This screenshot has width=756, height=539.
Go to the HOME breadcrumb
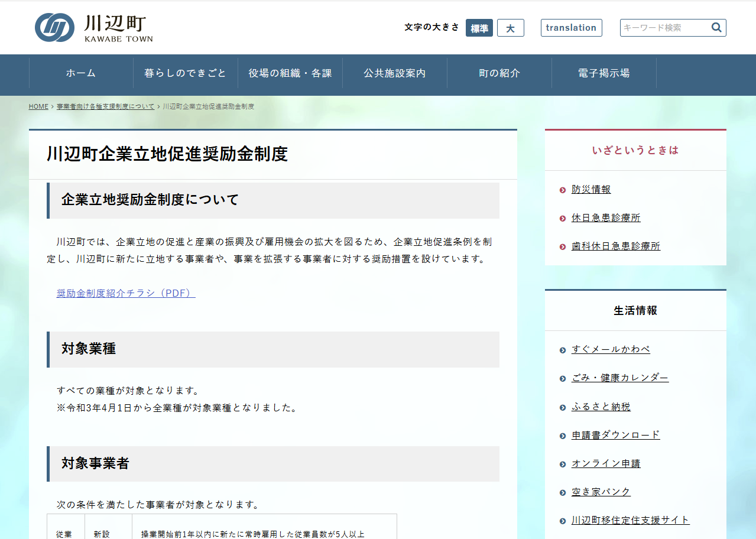pyautogui.click(x=38, y=106)
